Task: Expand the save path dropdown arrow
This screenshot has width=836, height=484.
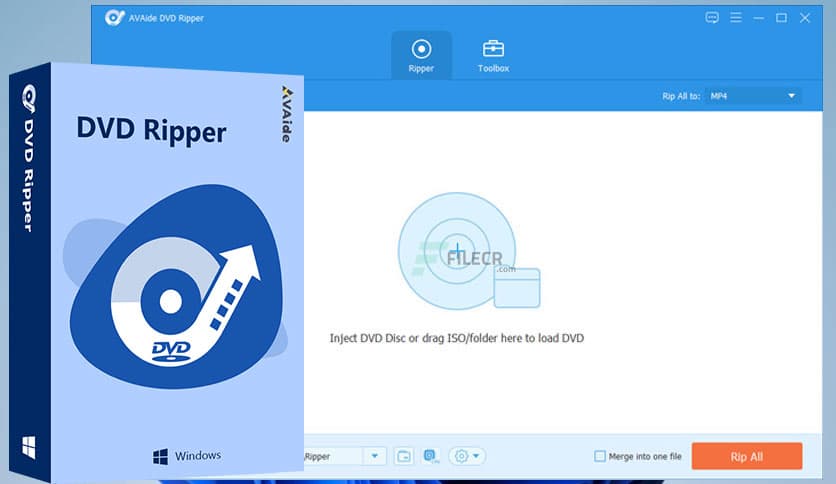Action: [x=375, y=456]
